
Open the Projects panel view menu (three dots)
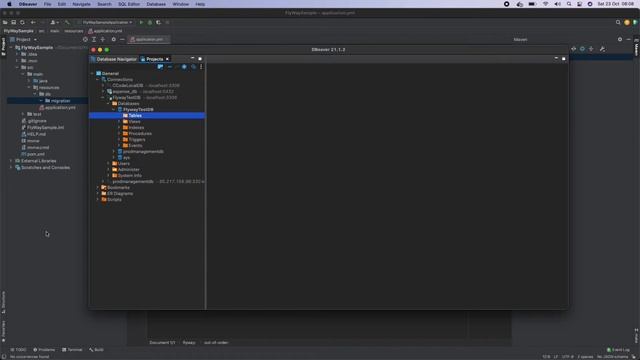click(201, 67)
